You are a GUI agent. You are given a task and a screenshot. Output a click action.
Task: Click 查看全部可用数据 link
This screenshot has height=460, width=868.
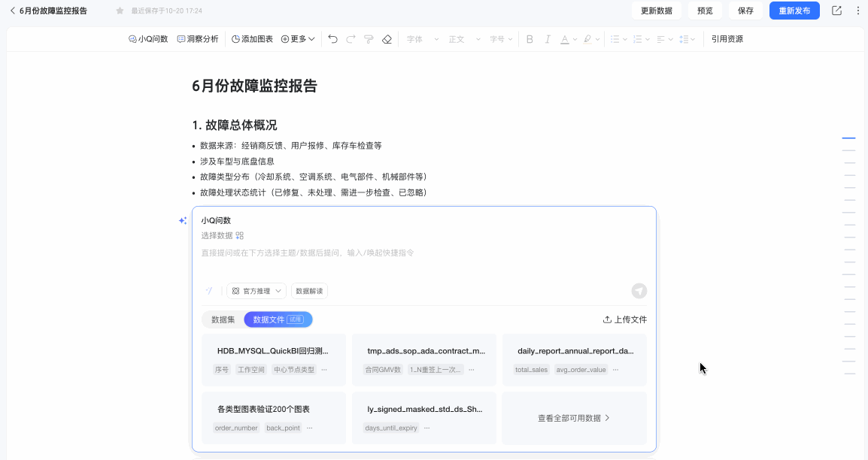574,418
